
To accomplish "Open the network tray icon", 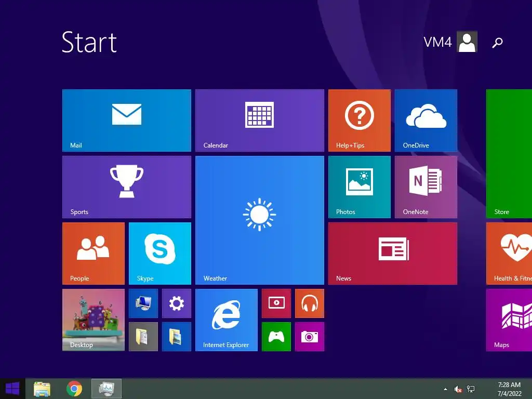I will [471, 389].
